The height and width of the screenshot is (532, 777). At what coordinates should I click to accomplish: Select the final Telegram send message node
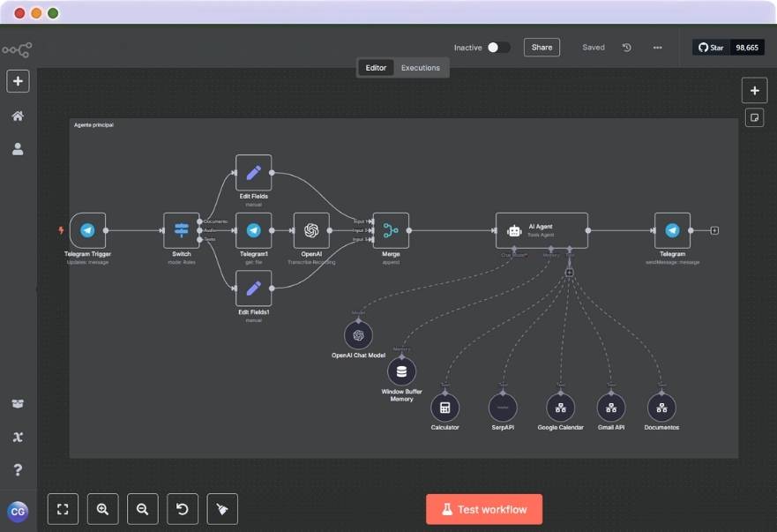pos(672,230)
